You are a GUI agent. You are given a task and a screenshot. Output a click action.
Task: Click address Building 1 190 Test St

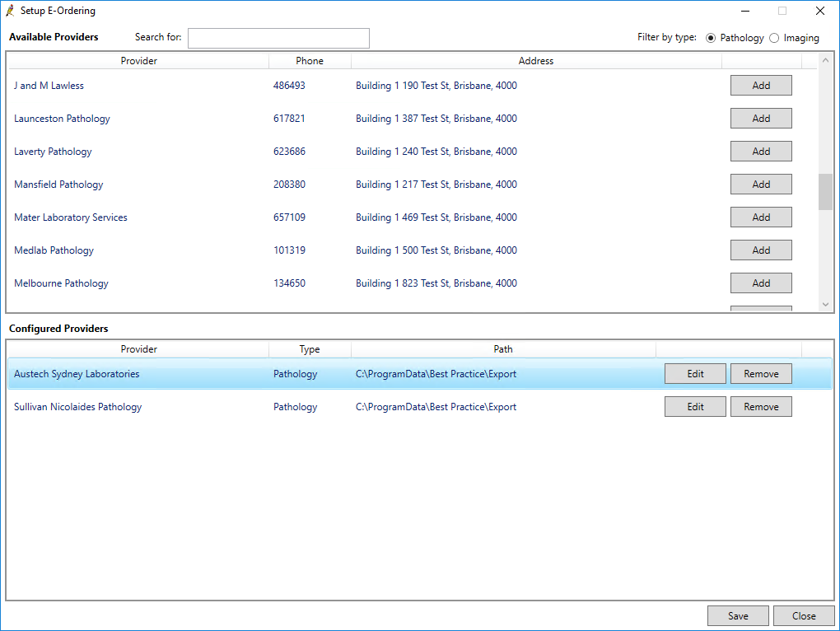[x=436, y=86]
